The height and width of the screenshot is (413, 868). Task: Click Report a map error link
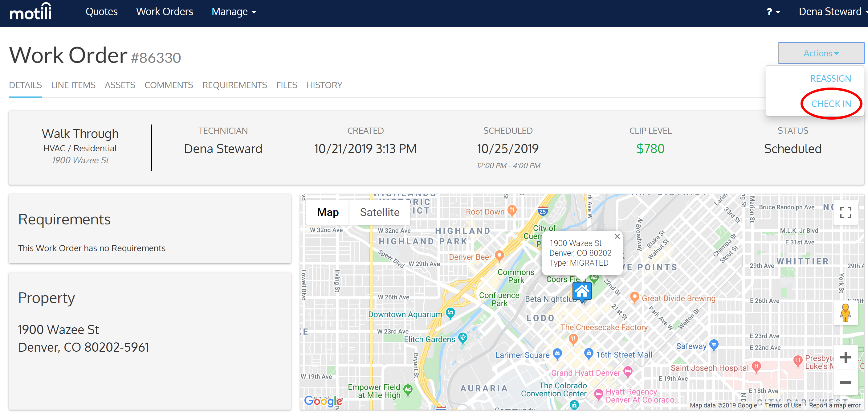click(834, 405)
